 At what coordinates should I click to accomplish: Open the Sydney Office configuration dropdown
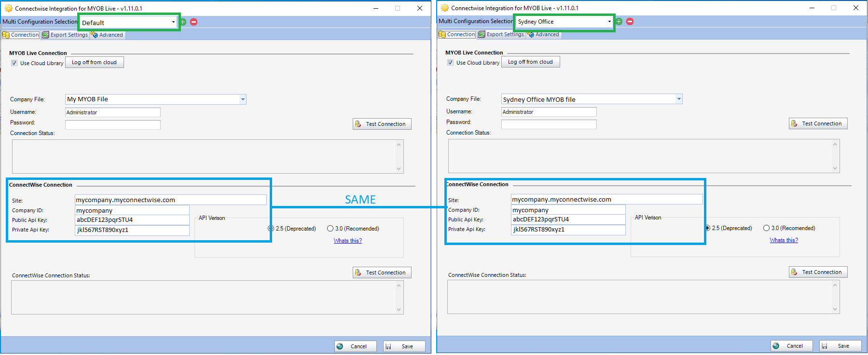(609, 22)
